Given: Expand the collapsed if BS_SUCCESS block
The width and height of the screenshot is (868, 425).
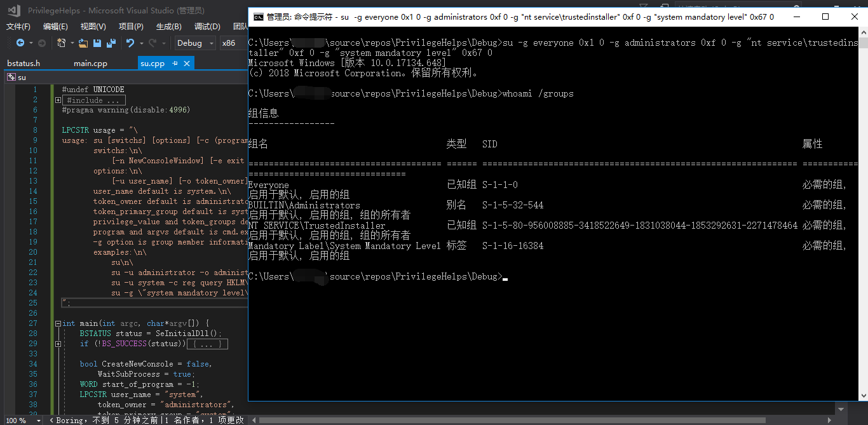Looking at the screenshot, I should (58, 344).
